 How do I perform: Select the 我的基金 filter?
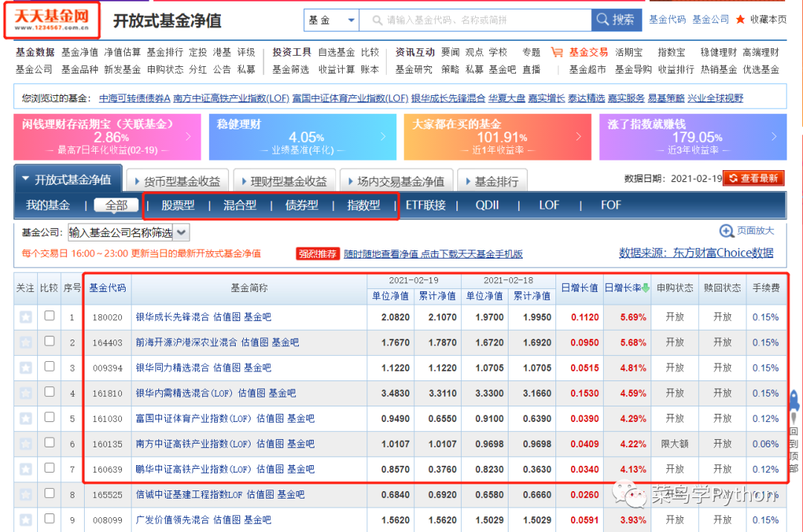[48, 205]
